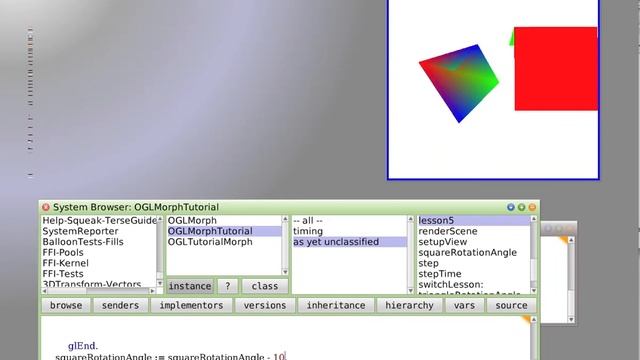640x360 pixels.
Task: Click the green expand window icon
Action: (522, 207)
